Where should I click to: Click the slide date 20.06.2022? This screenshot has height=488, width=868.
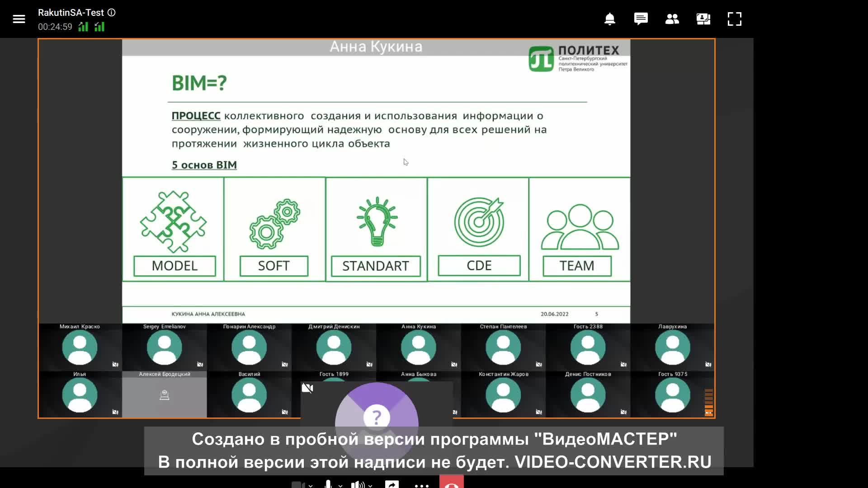(555, 314)
